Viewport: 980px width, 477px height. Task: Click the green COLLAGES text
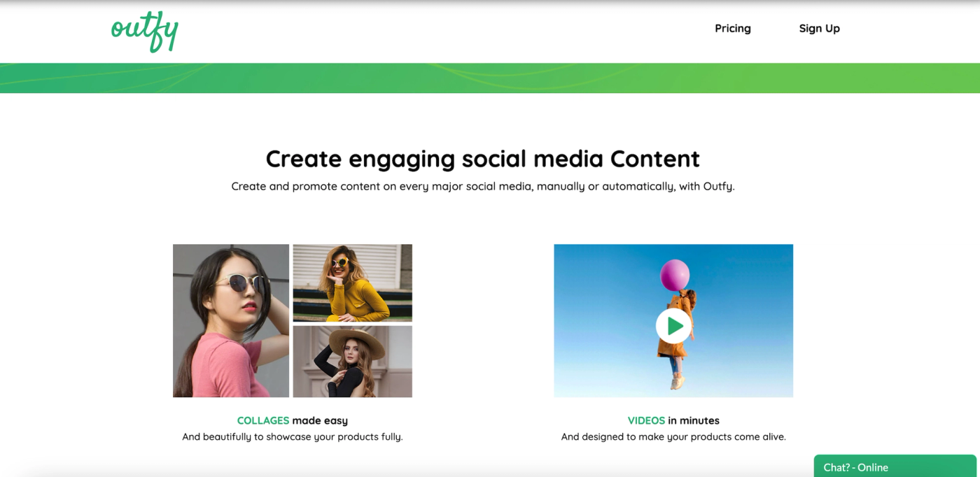[x=263, y=420]
